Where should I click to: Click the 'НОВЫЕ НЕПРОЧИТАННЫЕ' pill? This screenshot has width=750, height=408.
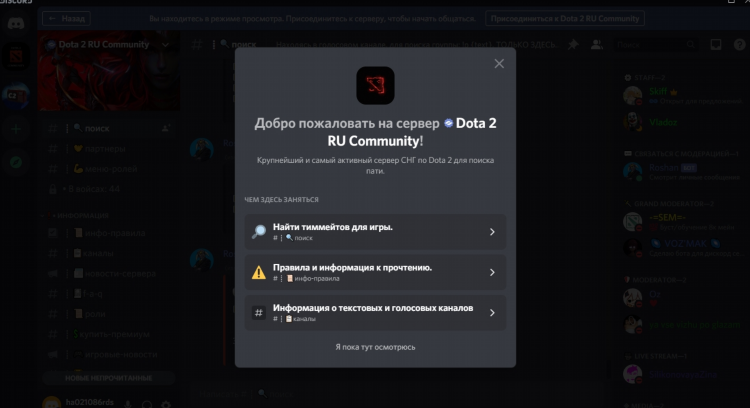coord(109,378)
